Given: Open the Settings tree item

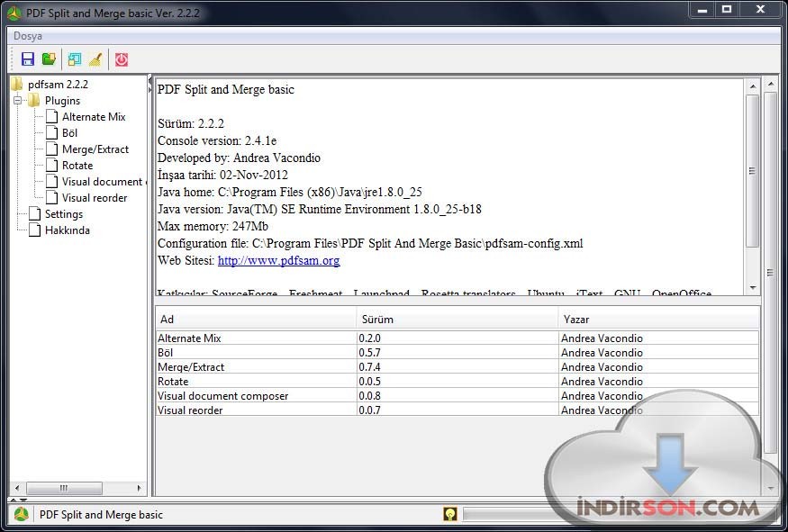Looking at the screenshot, I should tap(64, 214).
